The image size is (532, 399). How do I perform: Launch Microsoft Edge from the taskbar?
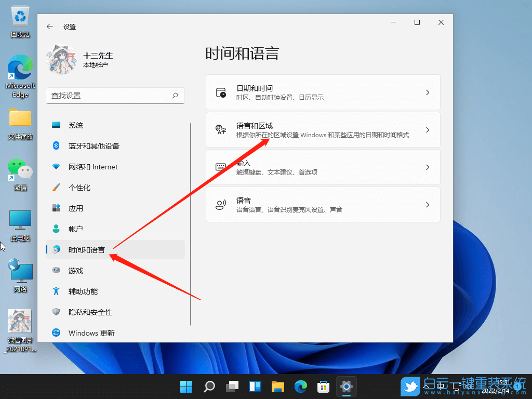(x=301, y=387)
